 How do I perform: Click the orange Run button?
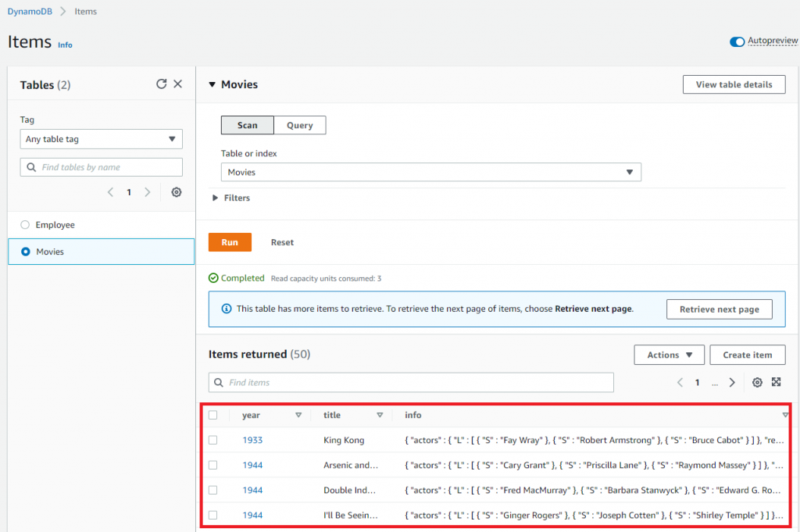click(230, 242)
